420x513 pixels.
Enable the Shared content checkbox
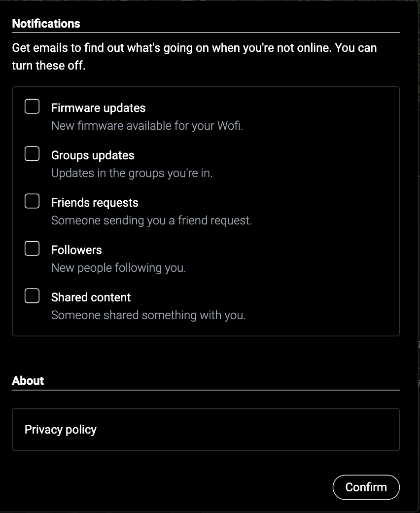(x=32, y=296)
